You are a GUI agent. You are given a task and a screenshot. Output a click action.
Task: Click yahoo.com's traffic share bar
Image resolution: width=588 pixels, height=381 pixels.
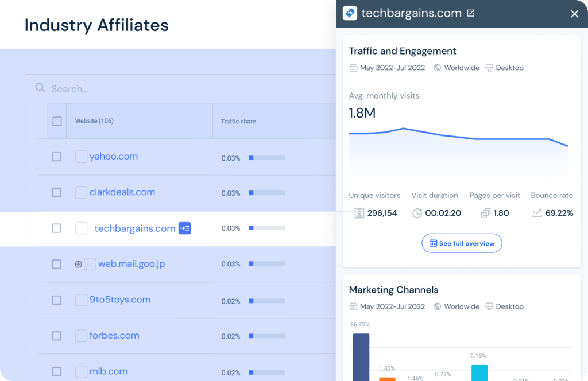pos(266,157)
